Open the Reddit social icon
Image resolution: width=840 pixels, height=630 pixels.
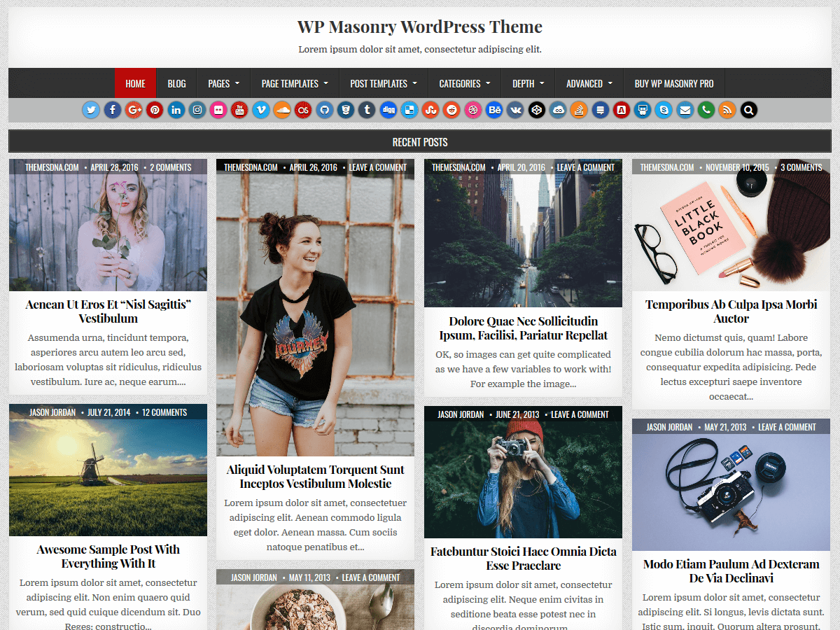(452, 110)
